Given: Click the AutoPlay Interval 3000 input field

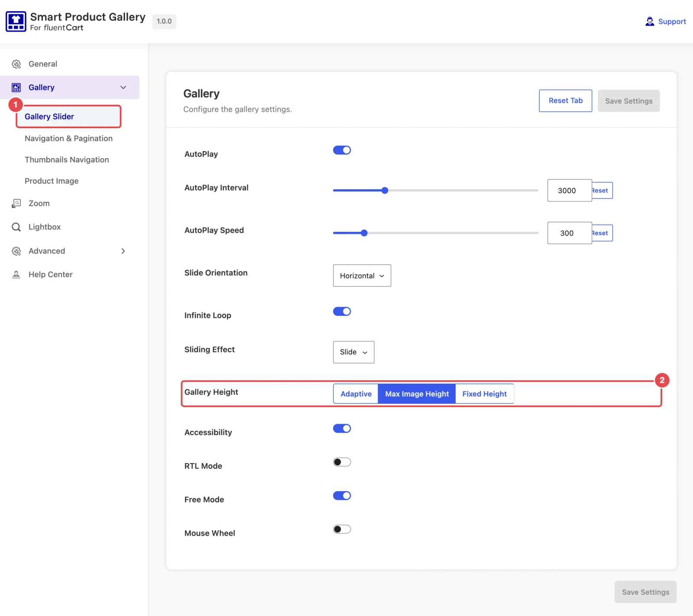Looking at the screenshot, I should point(570,191).
